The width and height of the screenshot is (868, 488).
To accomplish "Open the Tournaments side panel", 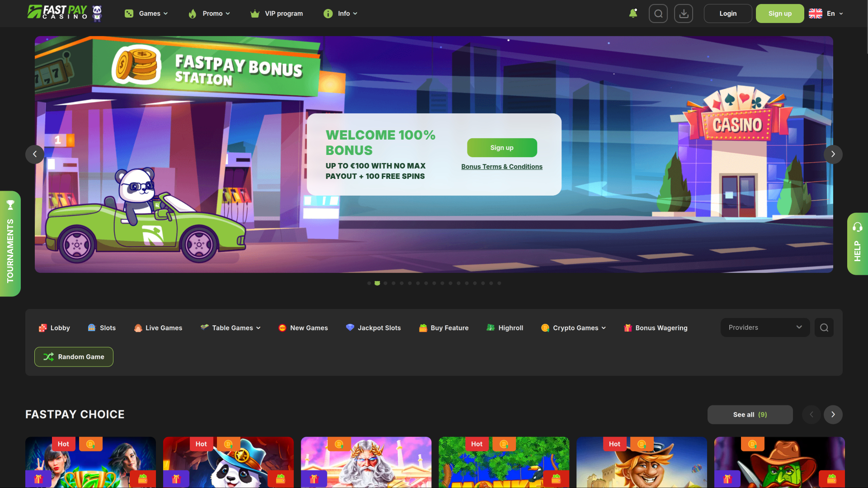I will tap(10, 244).
